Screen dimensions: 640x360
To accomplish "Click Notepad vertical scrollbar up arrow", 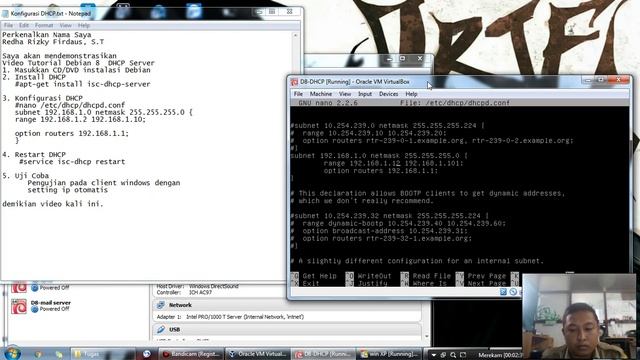I will pos(296,36).
